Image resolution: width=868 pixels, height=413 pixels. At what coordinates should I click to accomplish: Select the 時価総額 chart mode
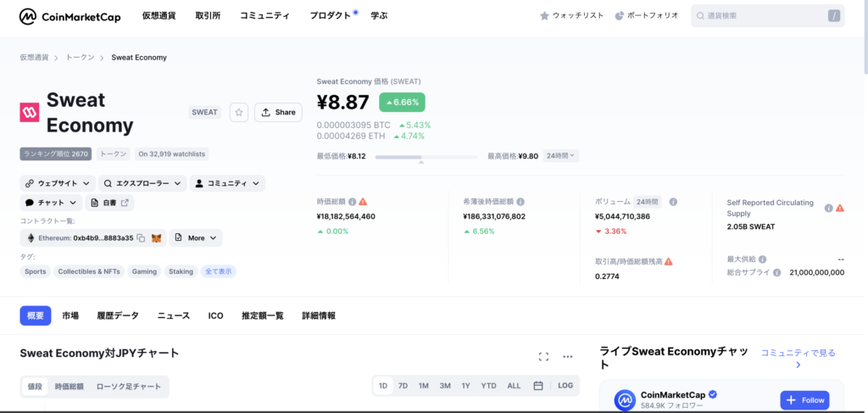(70, 387)
